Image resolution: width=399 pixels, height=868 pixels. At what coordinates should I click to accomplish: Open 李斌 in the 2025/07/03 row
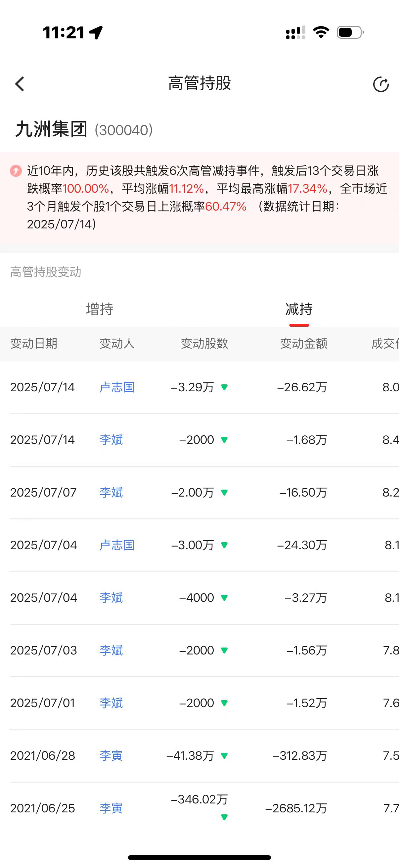pos(111,650)
